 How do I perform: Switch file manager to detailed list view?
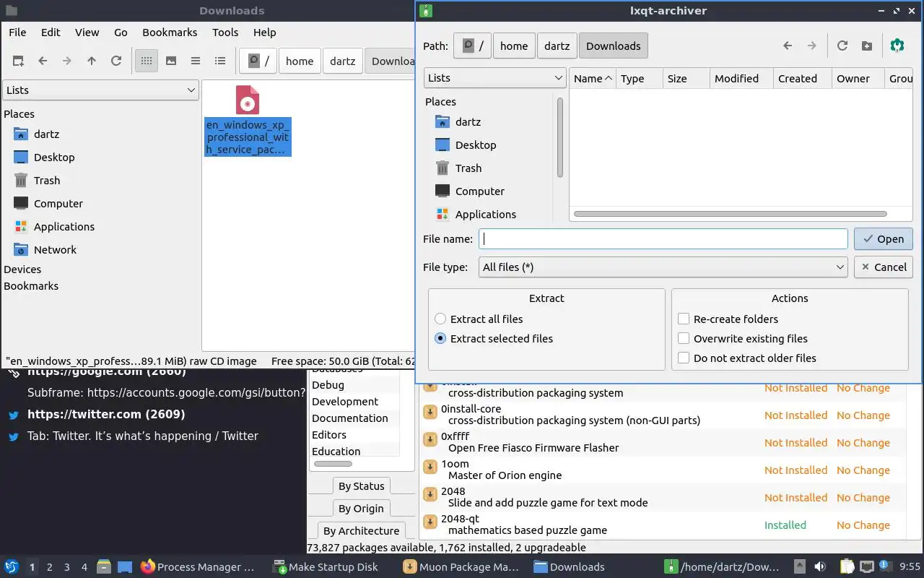(220, 61)
